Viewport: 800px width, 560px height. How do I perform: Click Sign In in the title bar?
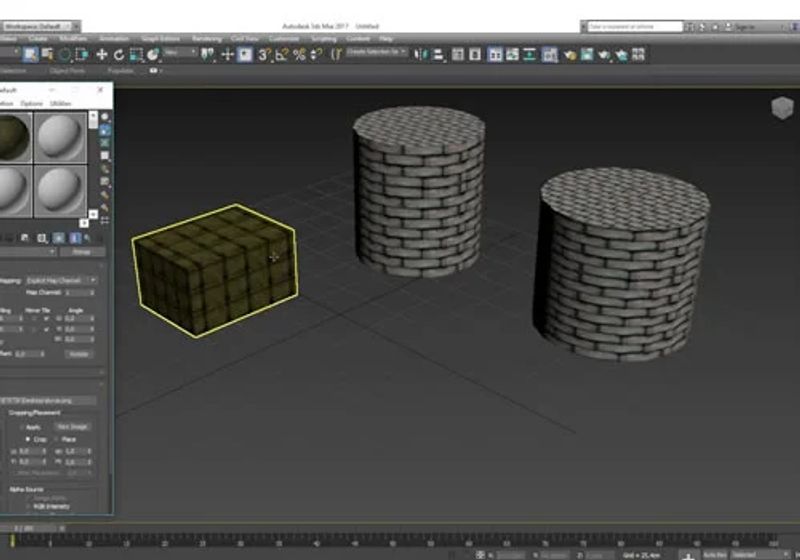(x=745, y=27)
